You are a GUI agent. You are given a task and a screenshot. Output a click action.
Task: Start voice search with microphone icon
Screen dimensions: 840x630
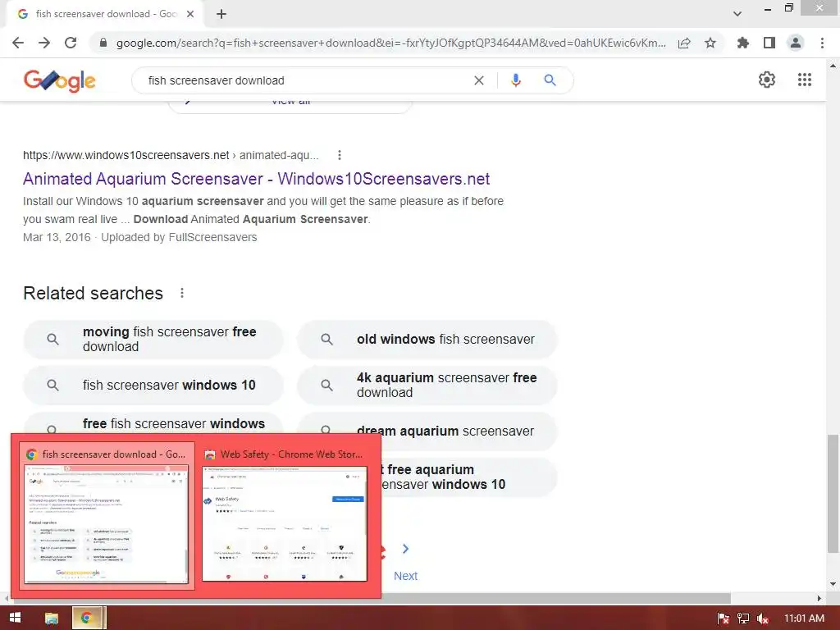(x=516, y=80)
